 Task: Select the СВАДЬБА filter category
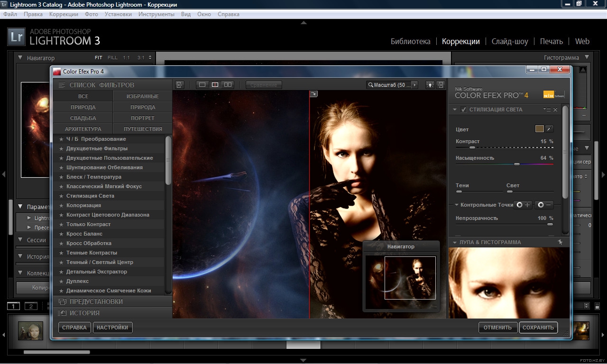coord(83,118)
